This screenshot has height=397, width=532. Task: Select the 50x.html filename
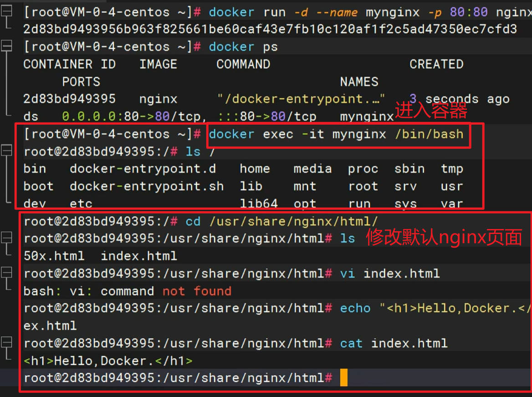click(54, 256)
